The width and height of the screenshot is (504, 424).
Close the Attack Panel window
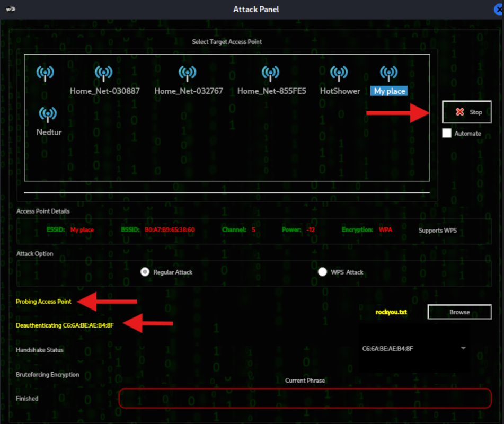[499, 10]
